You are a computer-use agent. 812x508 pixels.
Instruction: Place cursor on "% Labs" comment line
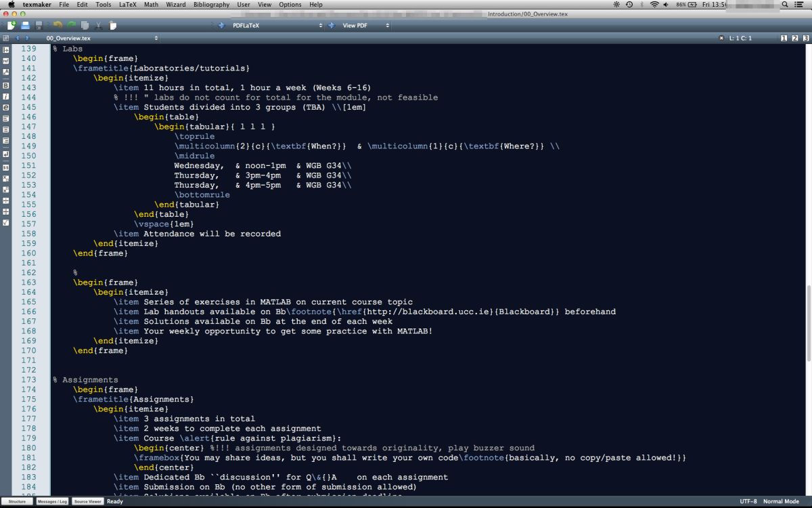(68, 49)
